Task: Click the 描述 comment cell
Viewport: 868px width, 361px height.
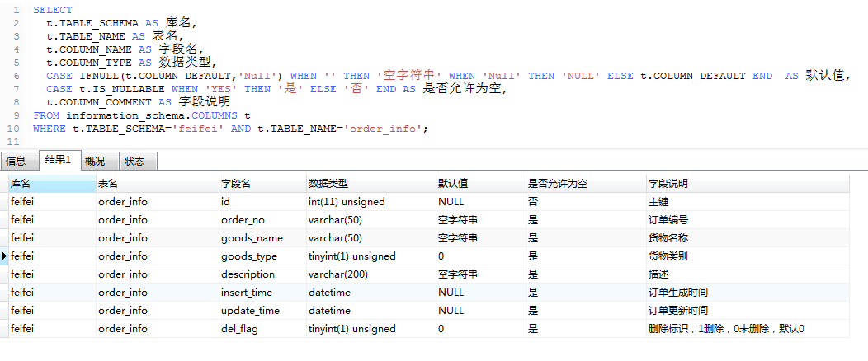Action: (748, 274)
